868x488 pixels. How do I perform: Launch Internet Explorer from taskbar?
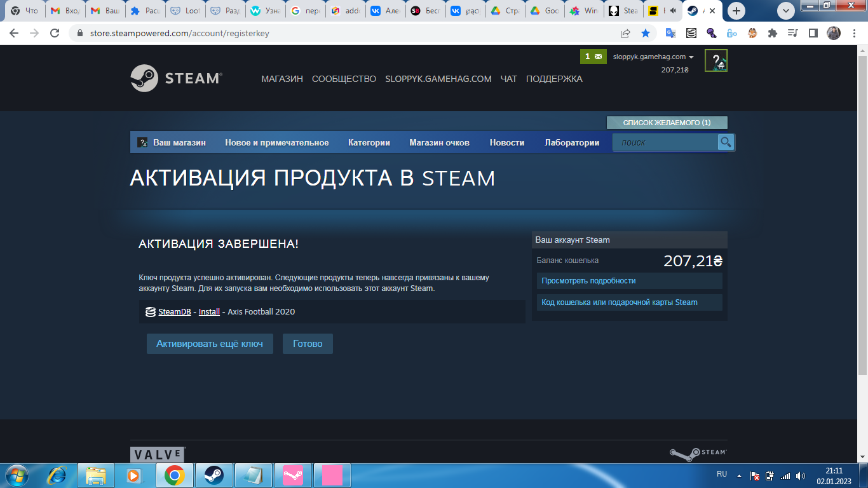(57, 475)
